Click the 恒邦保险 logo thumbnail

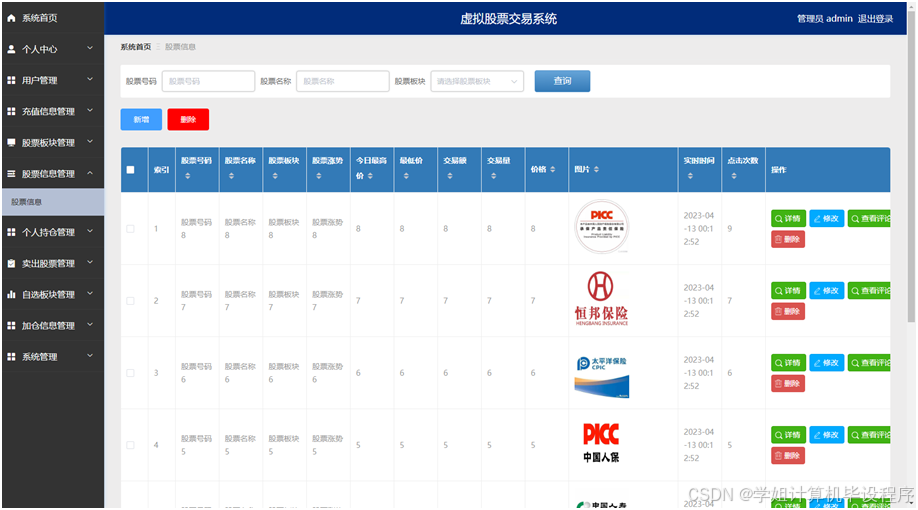pyautogui.click(x=601, y=299)
